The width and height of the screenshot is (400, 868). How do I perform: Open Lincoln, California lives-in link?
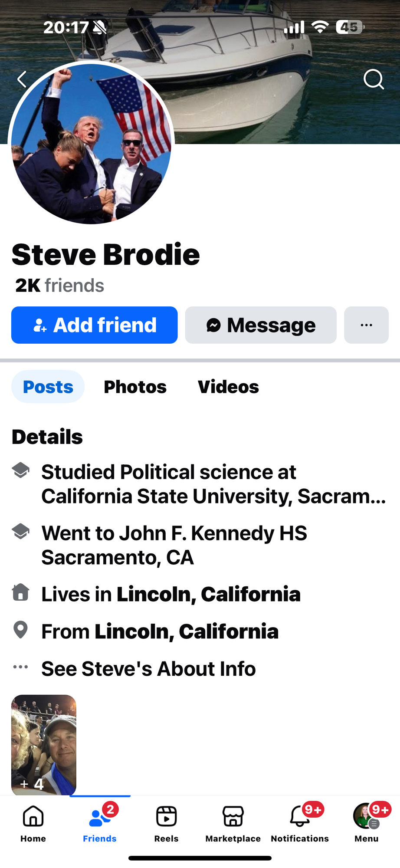point(208,594)
